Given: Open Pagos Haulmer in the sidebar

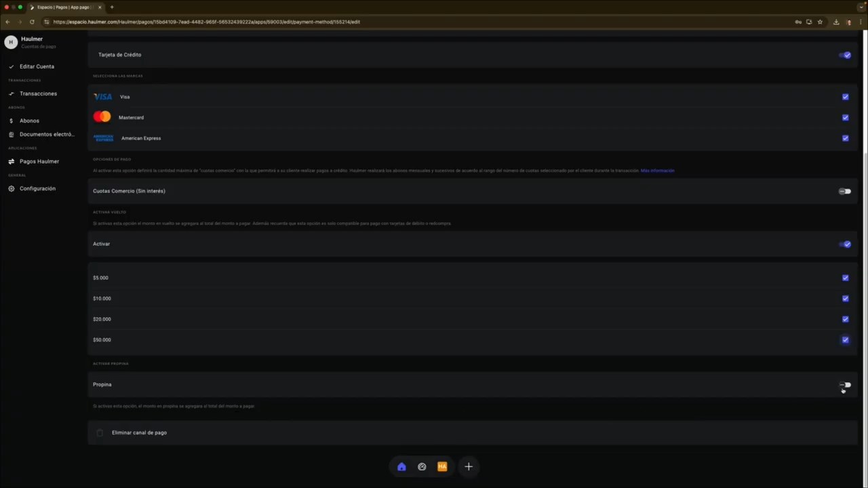Looking at the screenshot, I should [x=39, y=161].
